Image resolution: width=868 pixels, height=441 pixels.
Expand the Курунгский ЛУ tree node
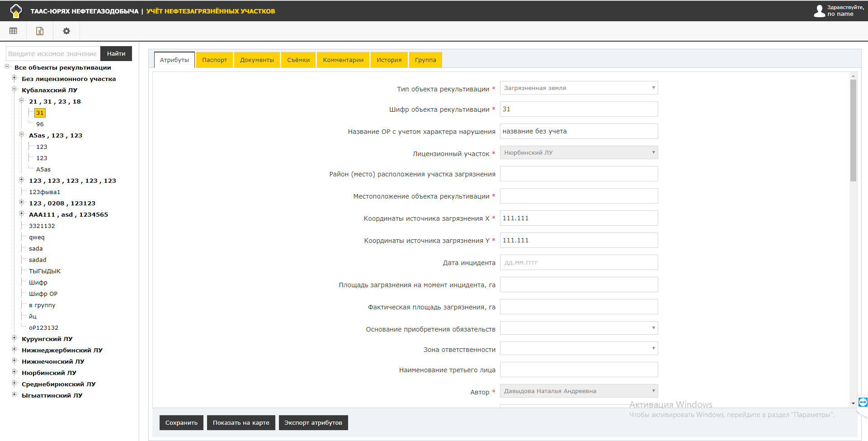14,338
